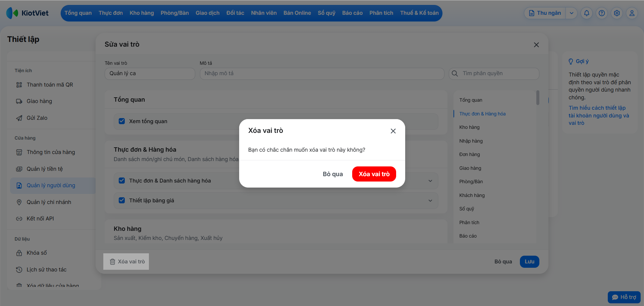Image resolution: width=644 pixels, height=306 pixels.
Task: Click Bỏ qua in the delete dialog
Action: pos(333,174)
